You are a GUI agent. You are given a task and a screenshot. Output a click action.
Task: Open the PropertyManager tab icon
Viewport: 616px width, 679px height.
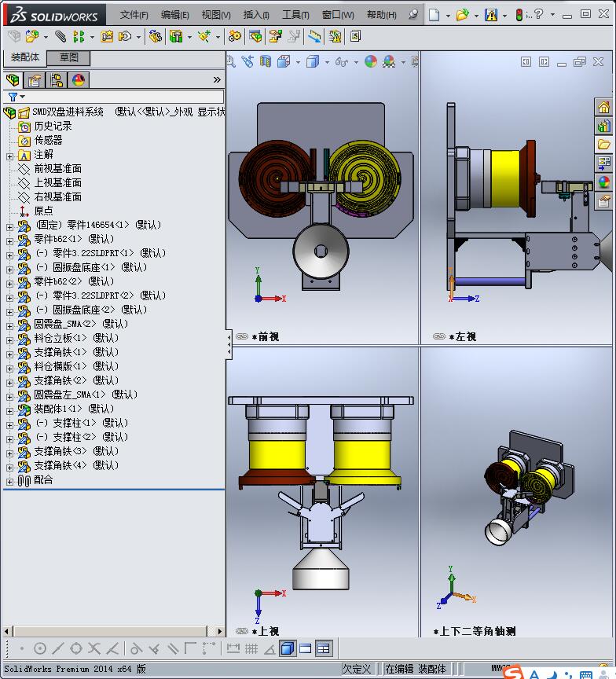pos(35,80)
